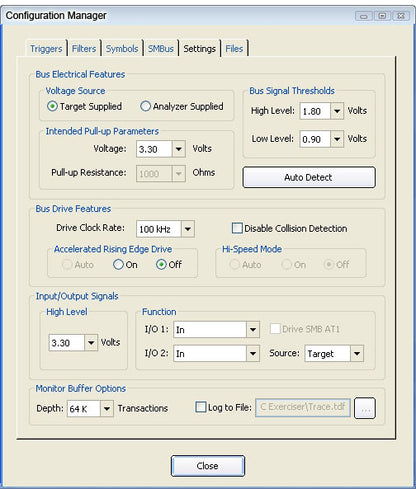This screenshot has width=416, height=489.
Task: Go to the Symbols tab
Action: pyautogui.click(x=122, y=49)
